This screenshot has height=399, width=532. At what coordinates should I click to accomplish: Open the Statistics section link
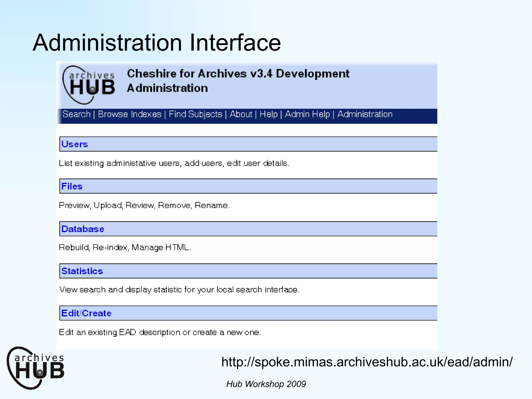[x=82, y=271]
